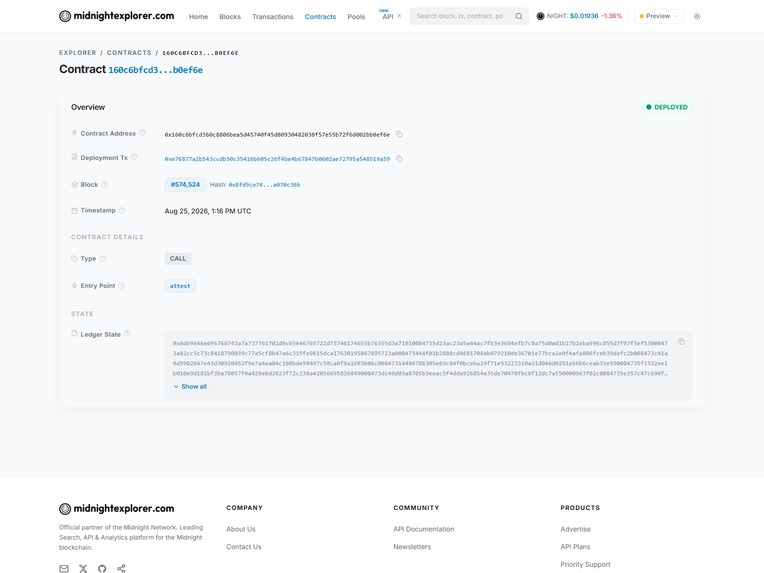
Task: Open the deployment transaction hash link
Action: pyautogui.click(x=277, y=159)
